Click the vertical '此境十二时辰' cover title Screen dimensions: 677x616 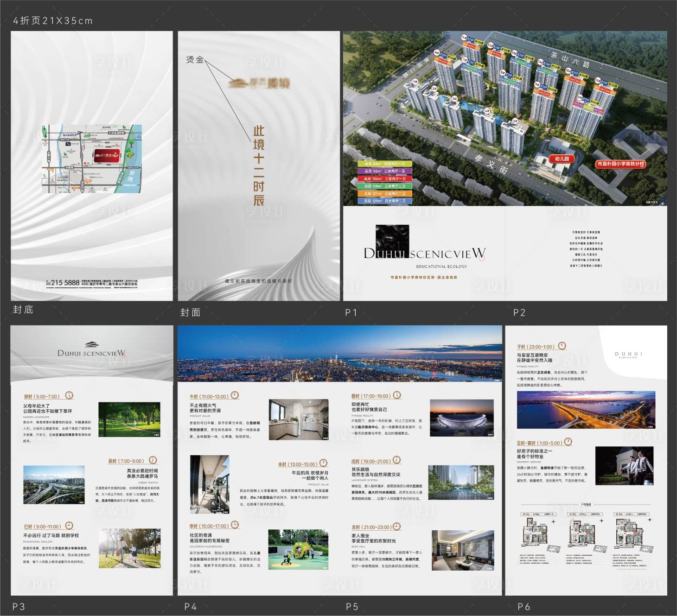pyautogui.click(x=259, y=165)
